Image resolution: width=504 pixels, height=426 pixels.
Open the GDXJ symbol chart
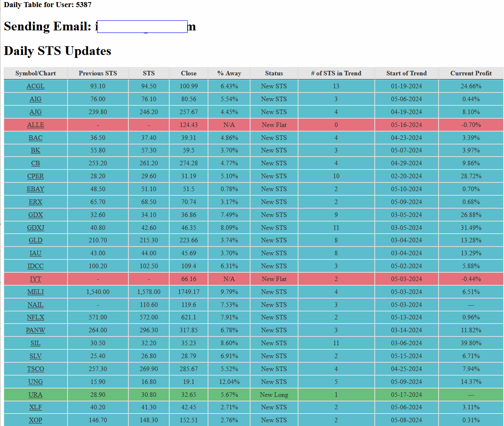coord(35,228)
